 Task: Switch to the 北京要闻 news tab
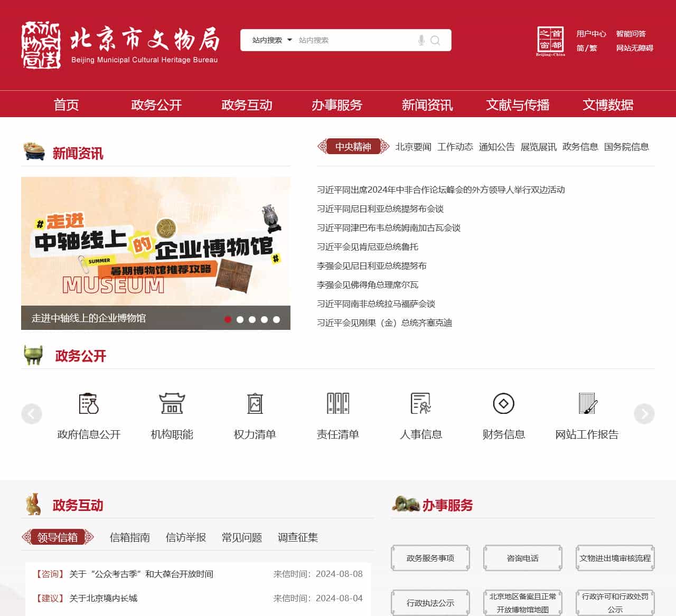414,147
